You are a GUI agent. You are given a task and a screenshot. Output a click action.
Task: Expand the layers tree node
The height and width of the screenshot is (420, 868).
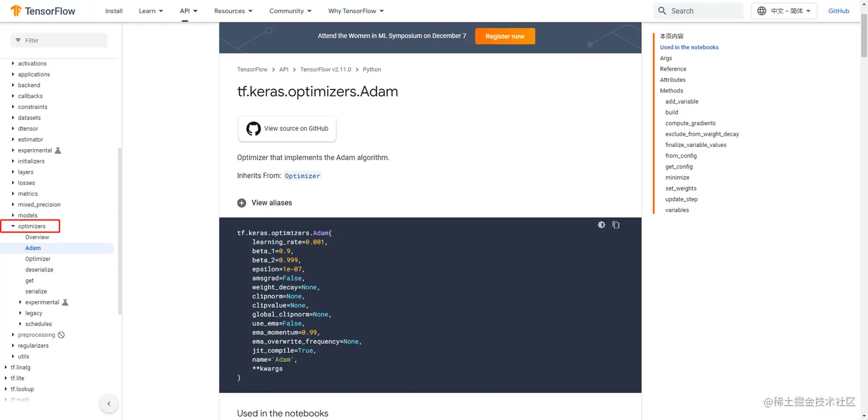[x=13, y=172]
